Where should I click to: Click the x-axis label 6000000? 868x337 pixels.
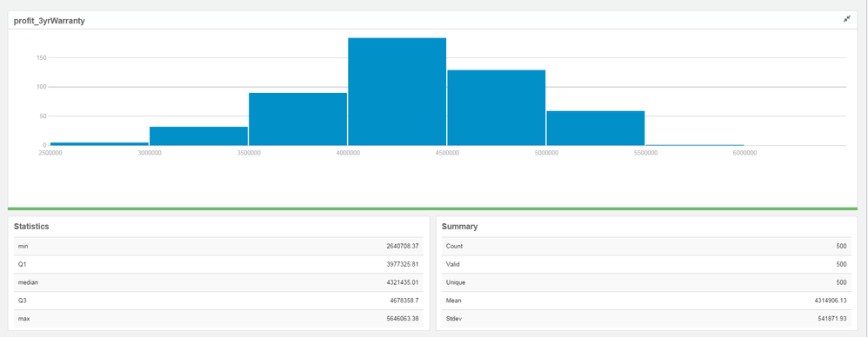[x=744, y=153]
